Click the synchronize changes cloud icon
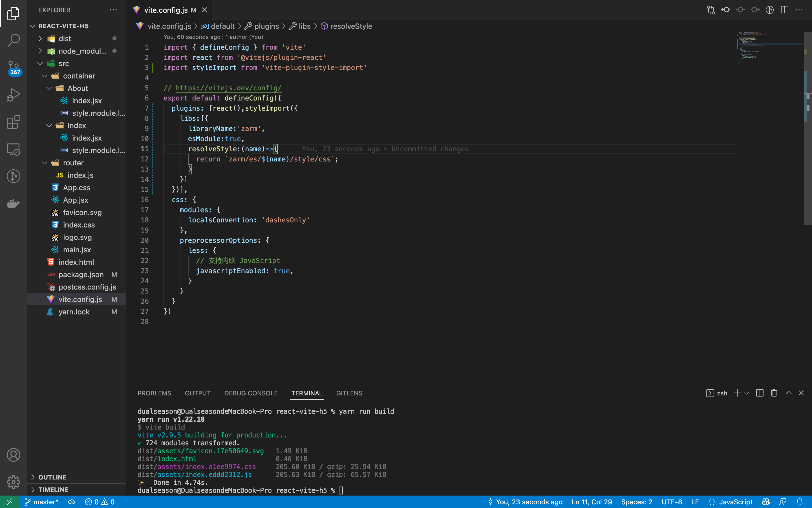 [x=71, y=502]
